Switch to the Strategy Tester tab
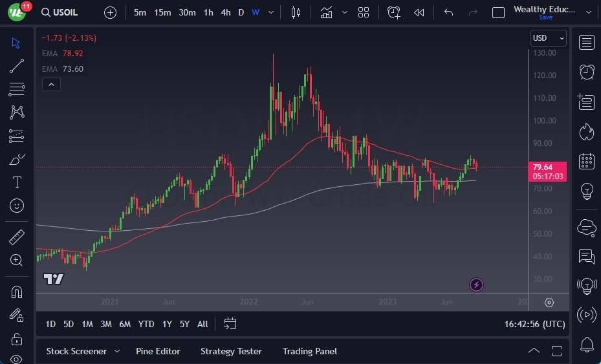Image resolution: width=601 pixels, height=364 pixels. (231, 351)
